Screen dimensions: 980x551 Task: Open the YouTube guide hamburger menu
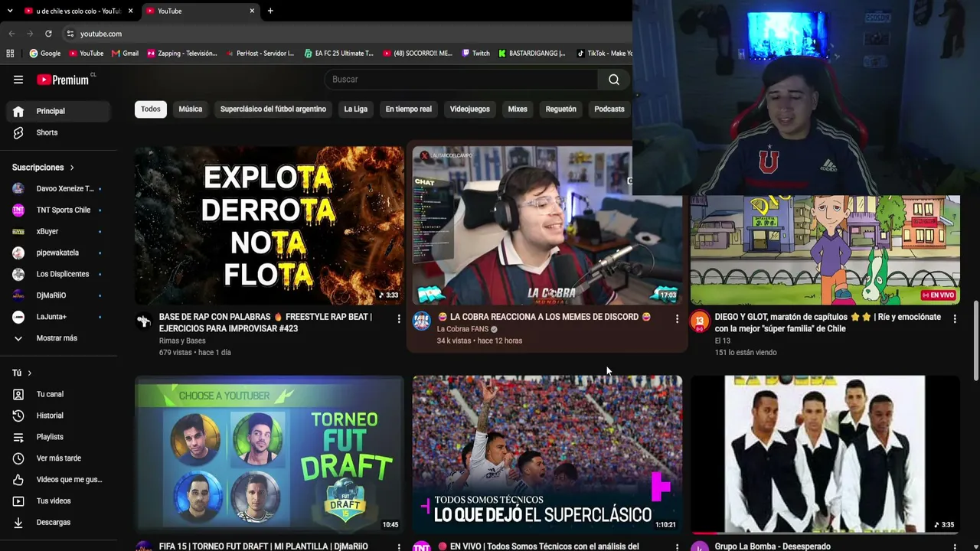[18, 80]
